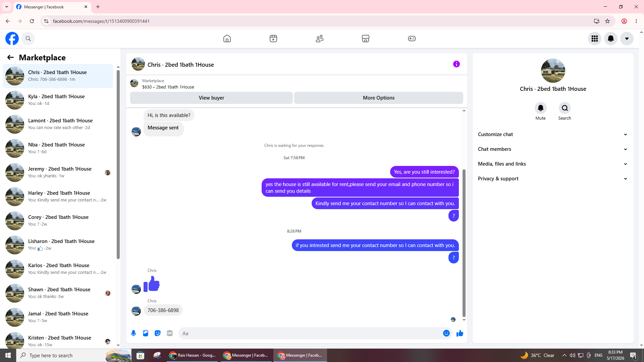Bookmark this page with the star
Image resolution: width=644 pixels, height=362 pixels.
coord(607,21)
